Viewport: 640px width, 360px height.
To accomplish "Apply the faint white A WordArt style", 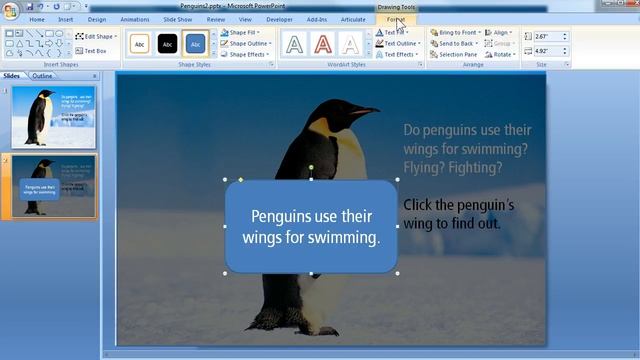I will pos(350,44).
